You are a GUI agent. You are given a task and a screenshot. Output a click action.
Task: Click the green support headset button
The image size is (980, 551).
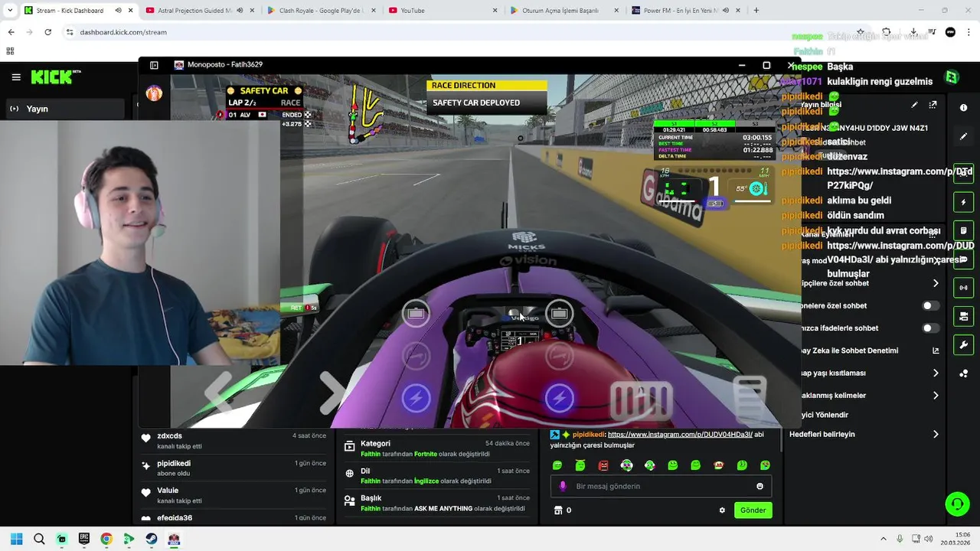pyautogui.click(x=957, y=504)
